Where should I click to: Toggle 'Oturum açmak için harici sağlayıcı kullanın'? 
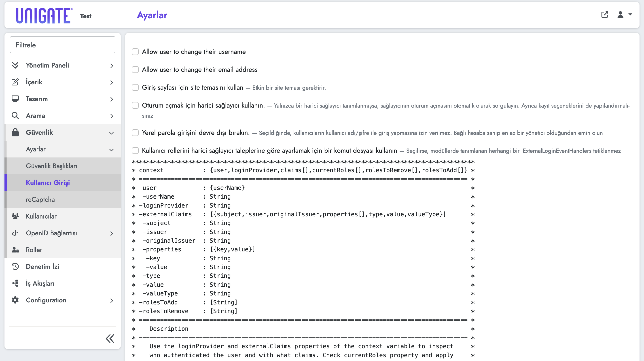135,106
